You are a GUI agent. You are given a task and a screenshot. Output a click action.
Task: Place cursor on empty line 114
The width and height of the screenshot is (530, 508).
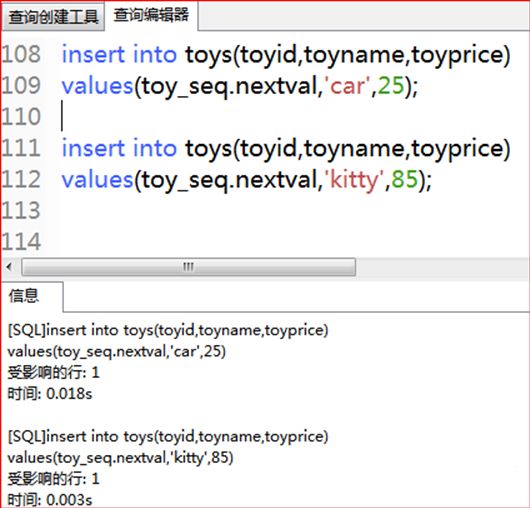[x=291, y=241]
